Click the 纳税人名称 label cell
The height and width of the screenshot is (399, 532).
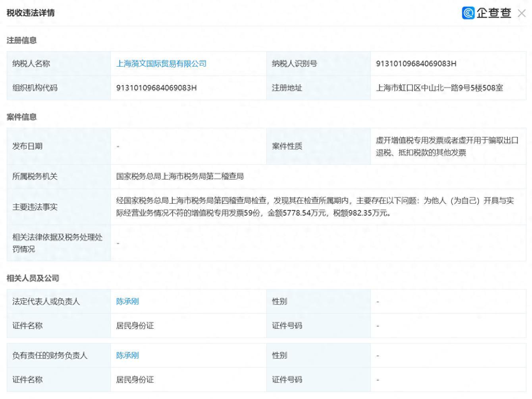click(59, 64)
